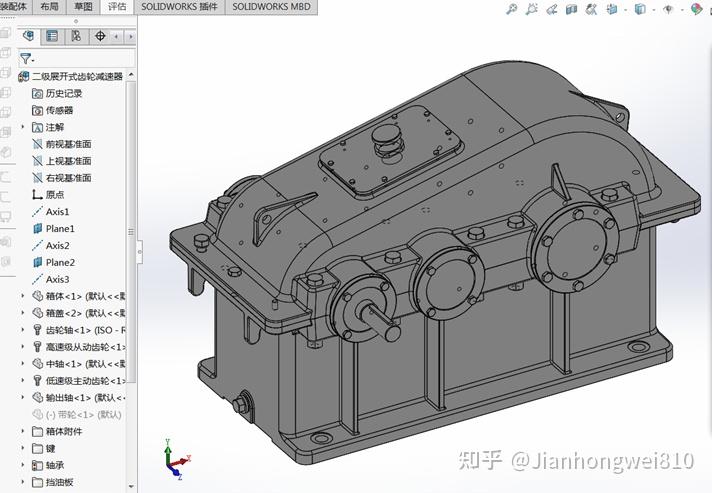Click the Previous View icon

tap(552, 9)
